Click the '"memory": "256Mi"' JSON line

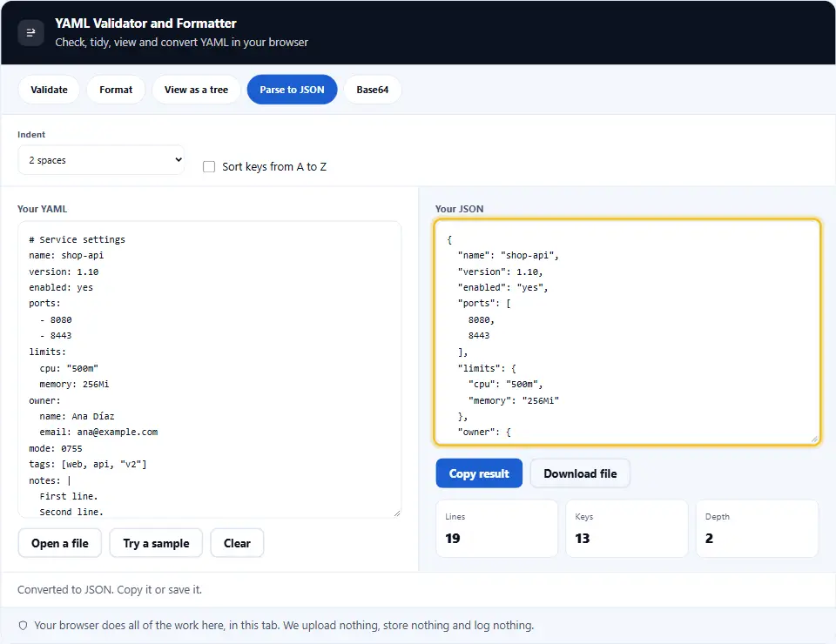coord(514,400)
